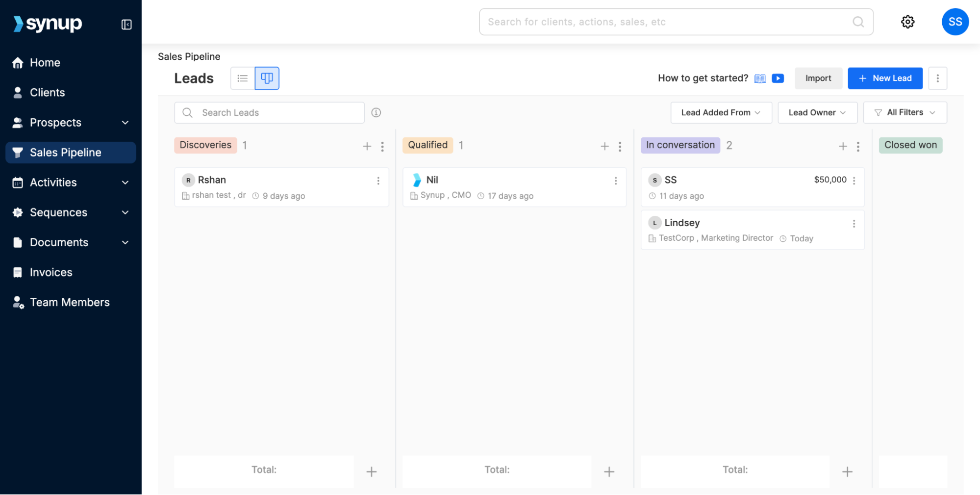
Task: Click plus at bottom of Discoveries column
Action: click(x=372, y=471)
